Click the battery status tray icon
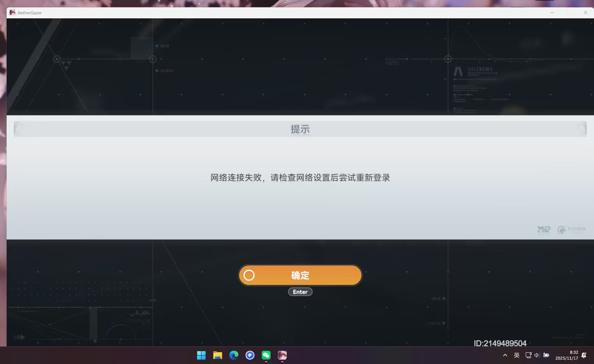The height and width of the screenshot is (364, 594). tap(546, 355)
